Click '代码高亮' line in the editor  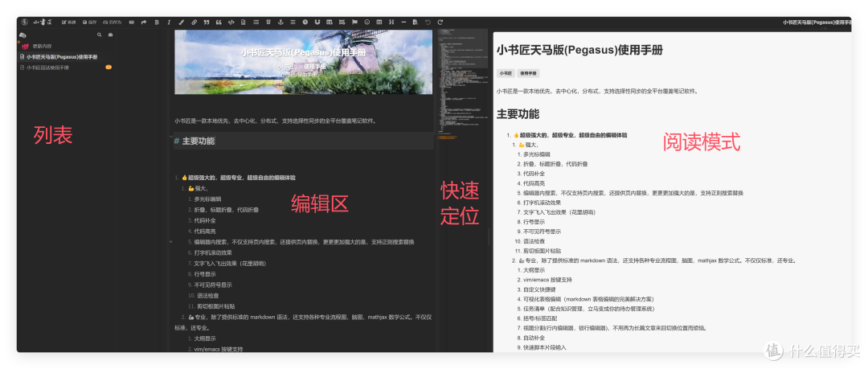point(205,231)
